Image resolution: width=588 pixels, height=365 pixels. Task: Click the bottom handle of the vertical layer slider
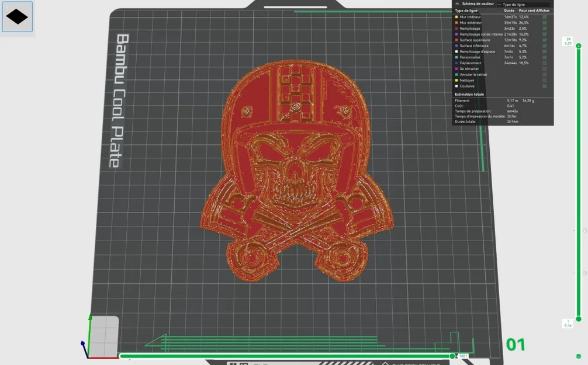tap(579, 319)
